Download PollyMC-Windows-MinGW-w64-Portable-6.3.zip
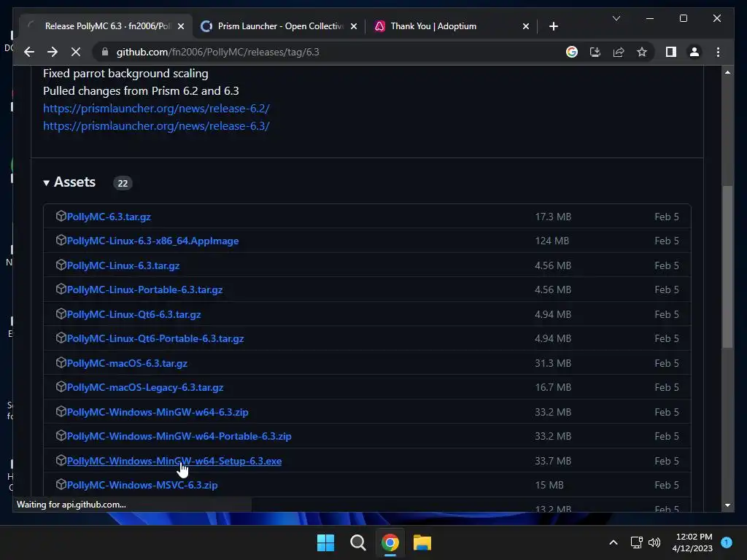Screen dimensions: 747x560 tap(179, 436)
